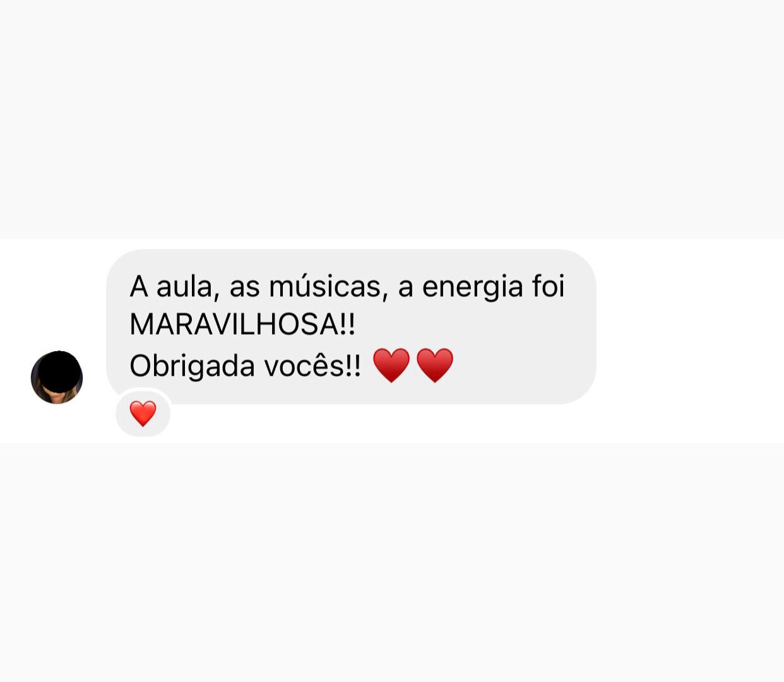Tap the red heart reaction badge below the message
This screenshot has width=784, height=682.
(x=143, y=414)
